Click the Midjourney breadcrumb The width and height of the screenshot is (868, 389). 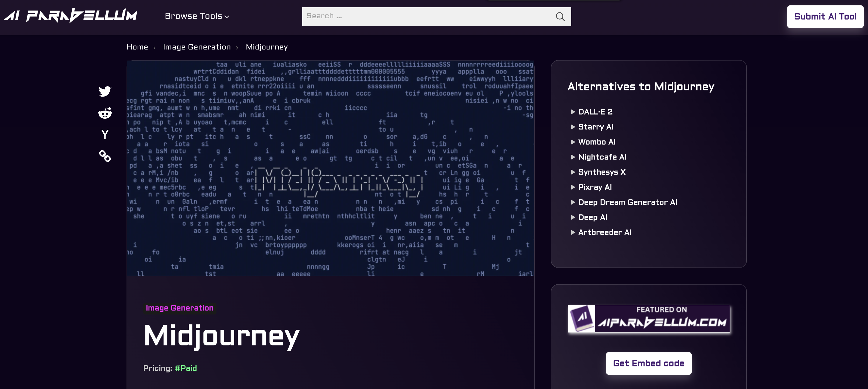(x=267, y=47)
